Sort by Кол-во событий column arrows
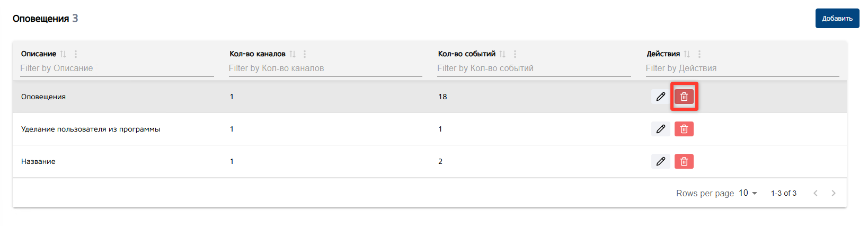The height and width of the screenshot is (226, 868). 502,54
